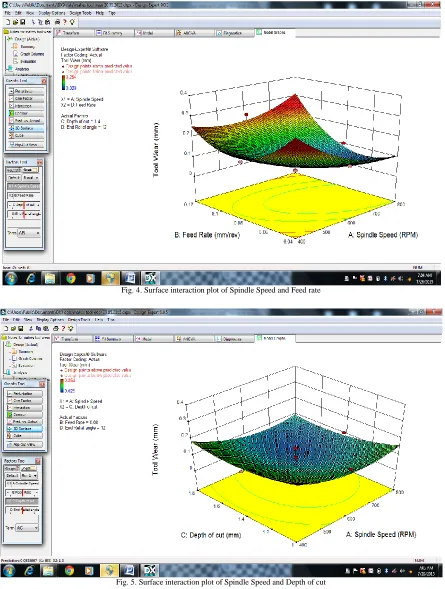Open Term AC dropdown in Fig. 5 Factors Tool
Screen dimensions: 445x589
tap(27, 528)
